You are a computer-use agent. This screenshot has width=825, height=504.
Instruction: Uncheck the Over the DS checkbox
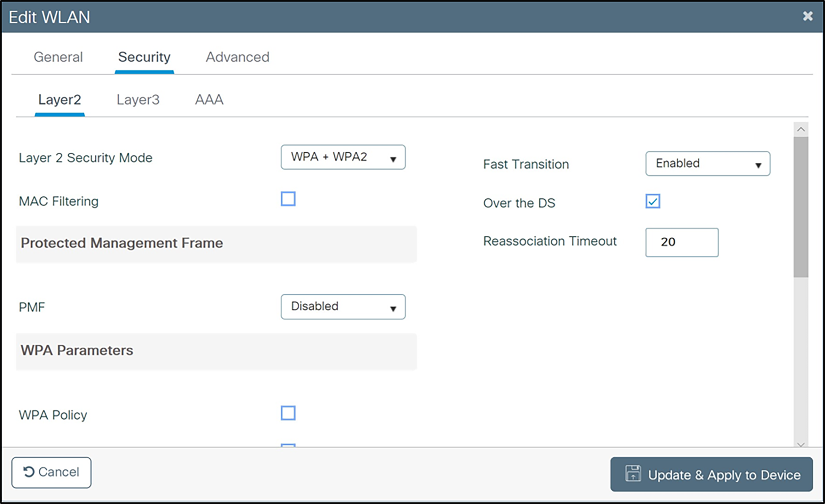click(x=652, y=201)
